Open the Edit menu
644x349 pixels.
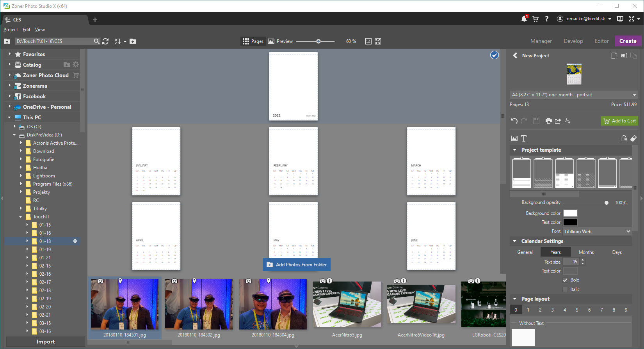26,30
